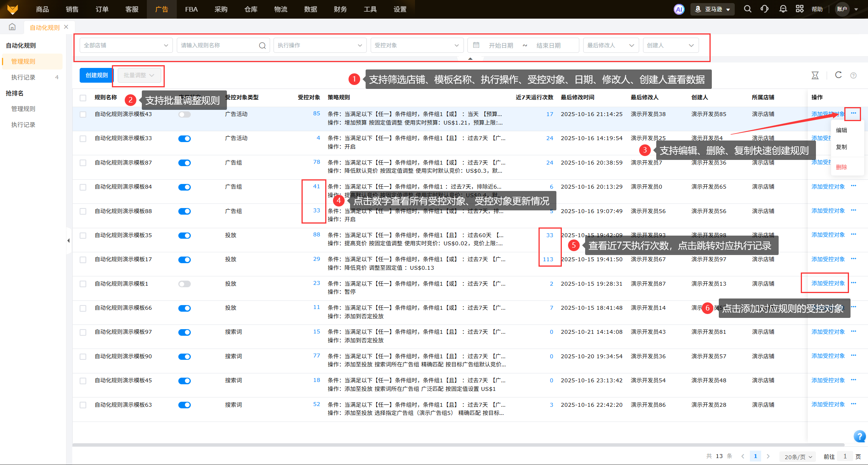Open the 执行操作 filter dropdown

pyautogui.click(x=319, y=45)
